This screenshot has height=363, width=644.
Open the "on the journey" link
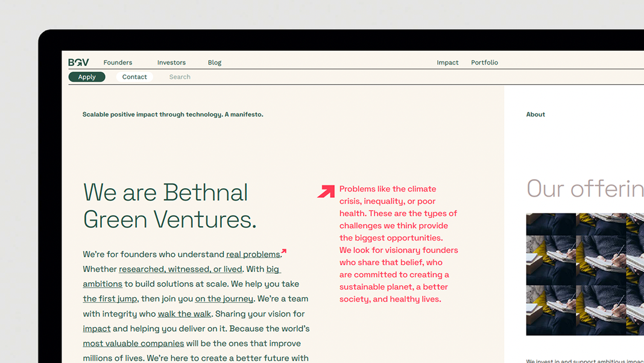tap(224, 299)
